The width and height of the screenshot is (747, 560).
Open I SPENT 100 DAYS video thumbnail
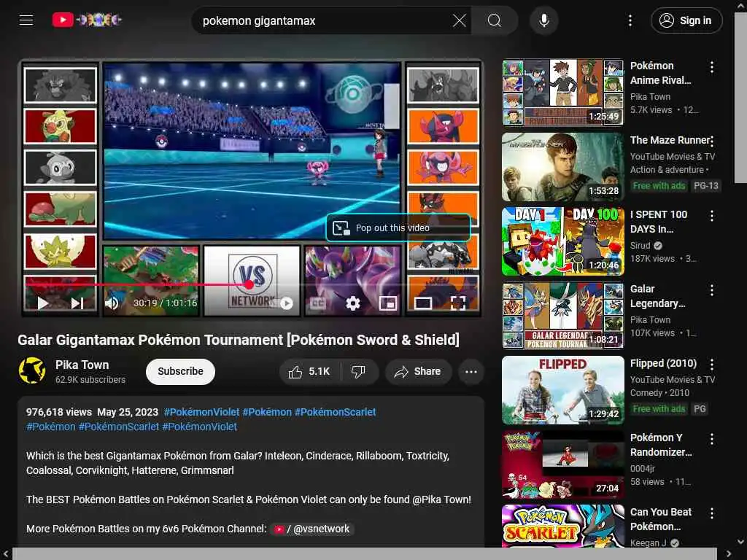(563, 241)
